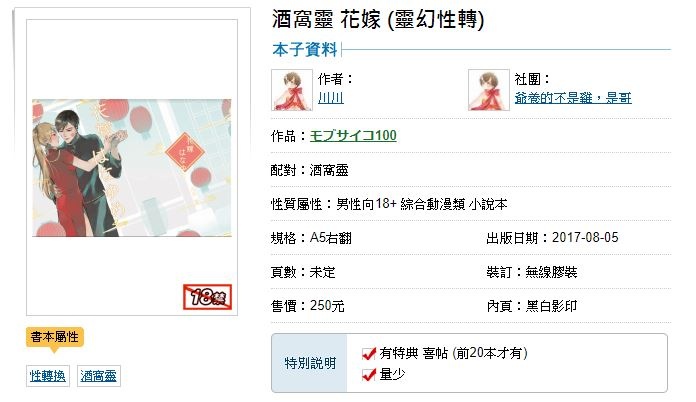Viewport: 696px width, 402px height.
Task: Click the 書本屬性 label badge
Action: coord(55,337)
